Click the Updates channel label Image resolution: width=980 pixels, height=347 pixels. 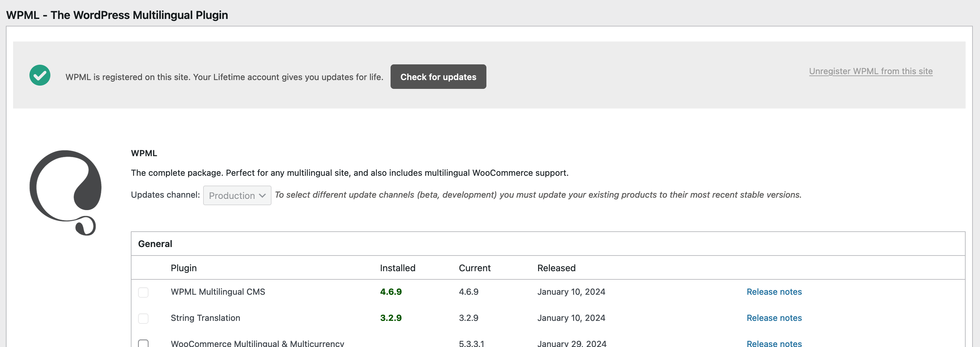(x=165, y=195)
